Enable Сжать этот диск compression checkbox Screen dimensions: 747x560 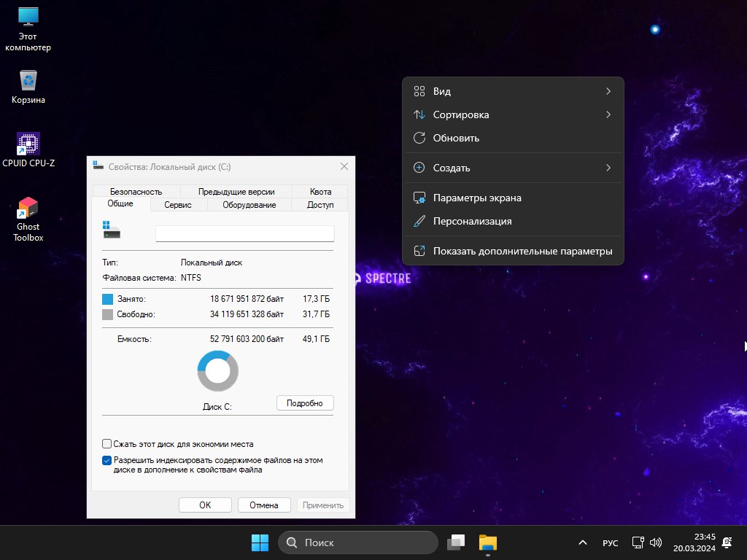(x=107, y=444)
